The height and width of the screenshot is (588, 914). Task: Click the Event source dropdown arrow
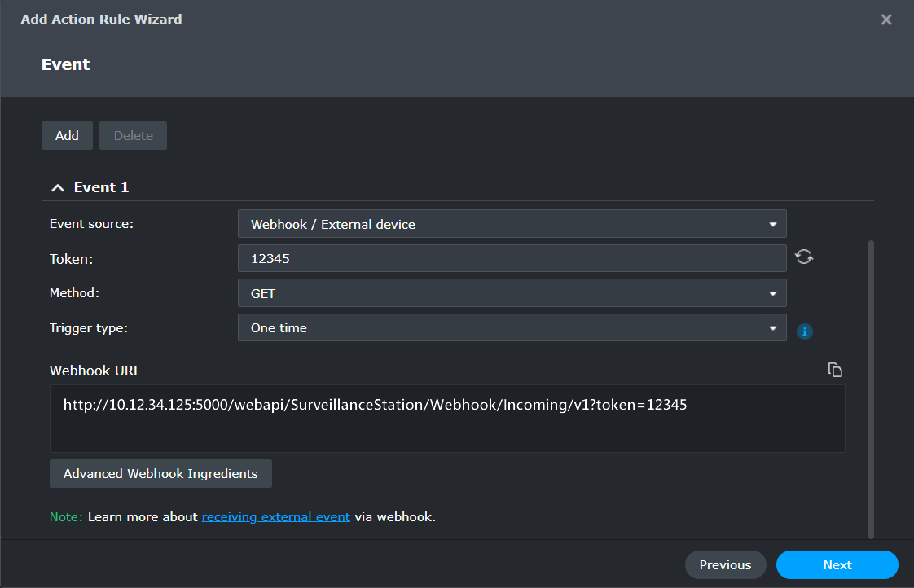pyautogui.click(x=773, y=223)
